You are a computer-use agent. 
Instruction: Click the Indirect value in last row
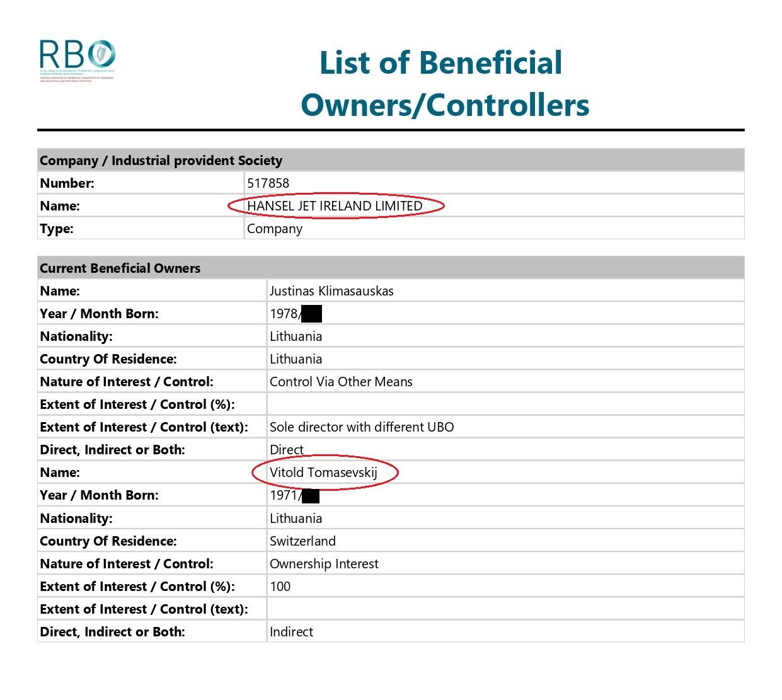(x=291, y=632)
